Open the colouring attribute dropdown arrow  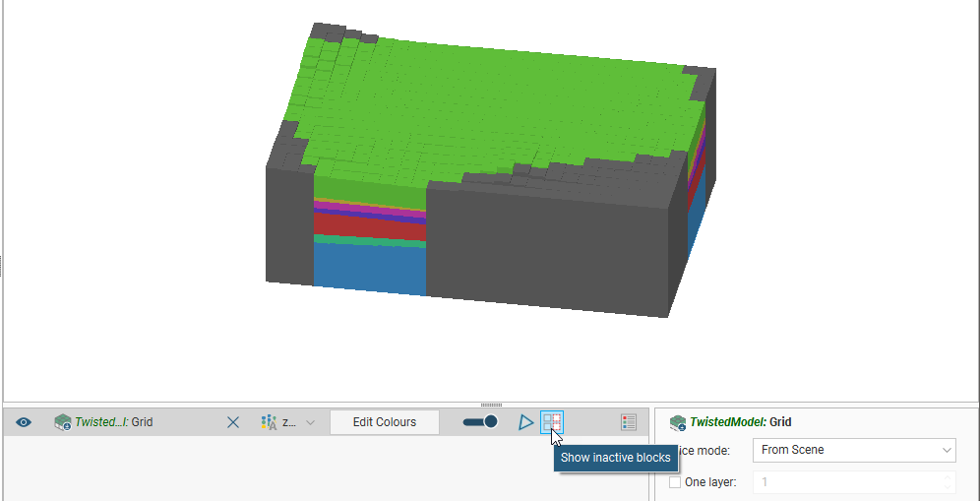pos(310,422)
